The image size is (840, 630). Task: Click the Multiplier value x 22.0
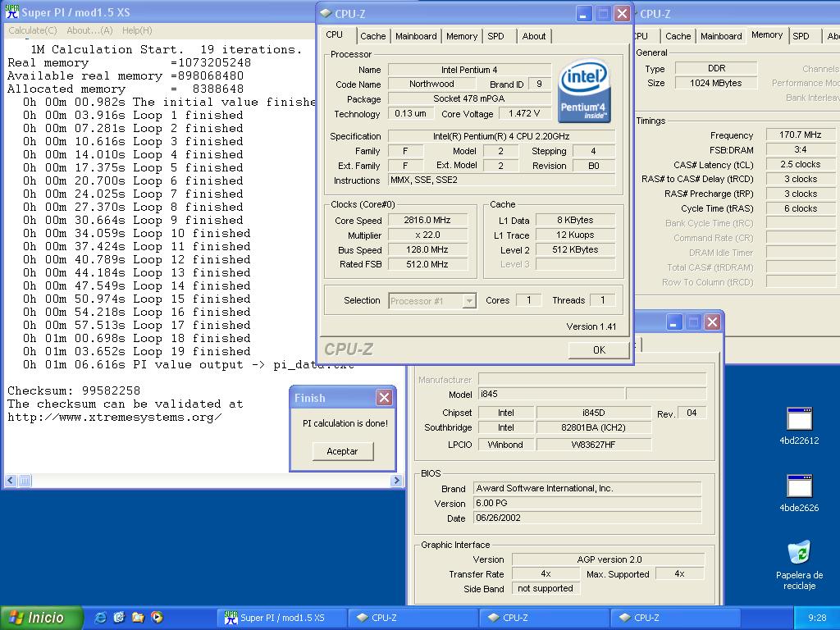[427, 235]
